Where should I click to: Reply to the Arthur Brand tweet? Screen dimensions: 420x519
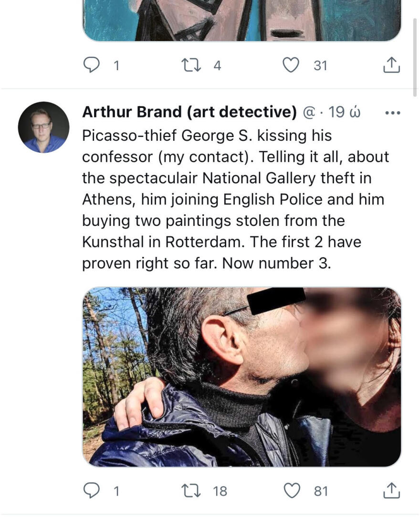click(91, 490)
